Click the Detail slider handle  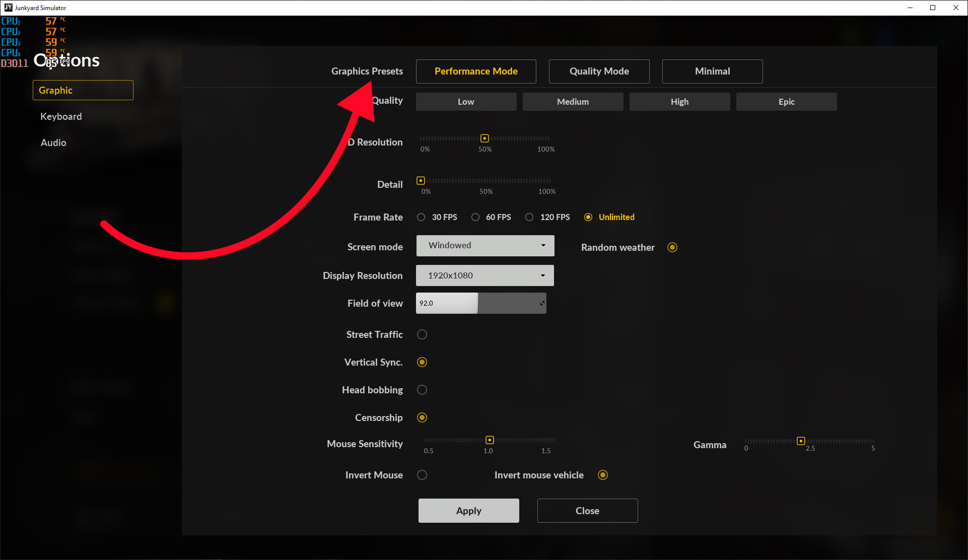(421, 181)
